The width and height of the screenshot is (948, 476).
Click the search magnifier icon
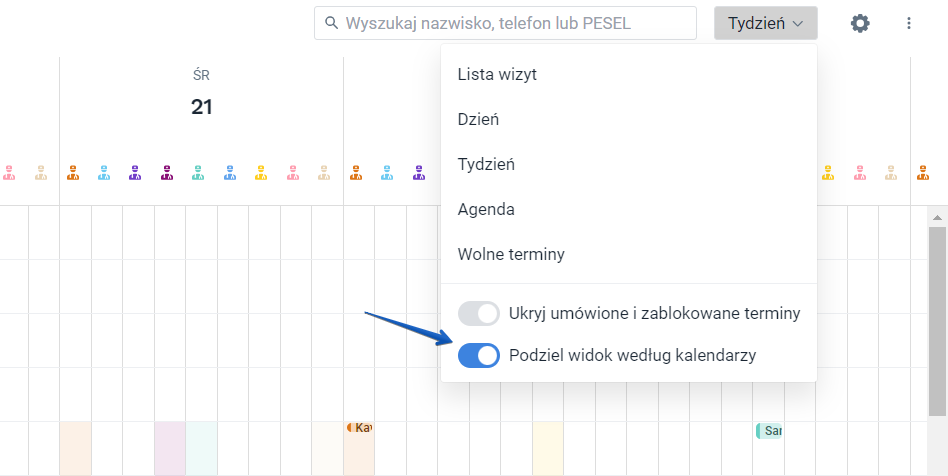[x=331, y=23]
